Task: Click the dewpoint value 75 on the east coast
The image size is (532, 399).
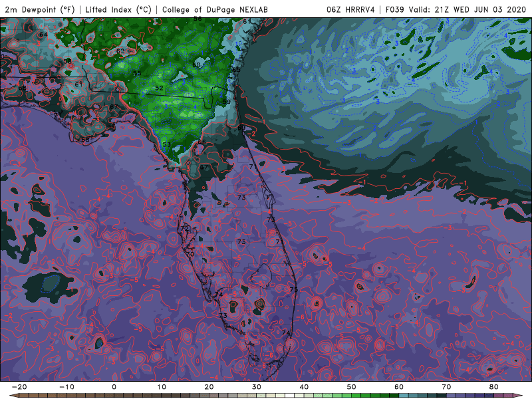Action: point(294,289)
